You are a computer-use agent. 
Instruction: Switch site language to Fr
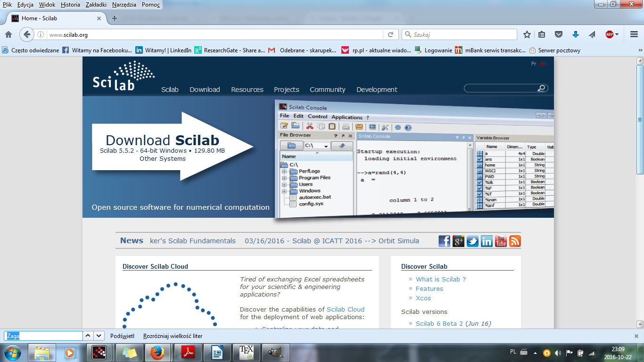click(x=534, y=64)
